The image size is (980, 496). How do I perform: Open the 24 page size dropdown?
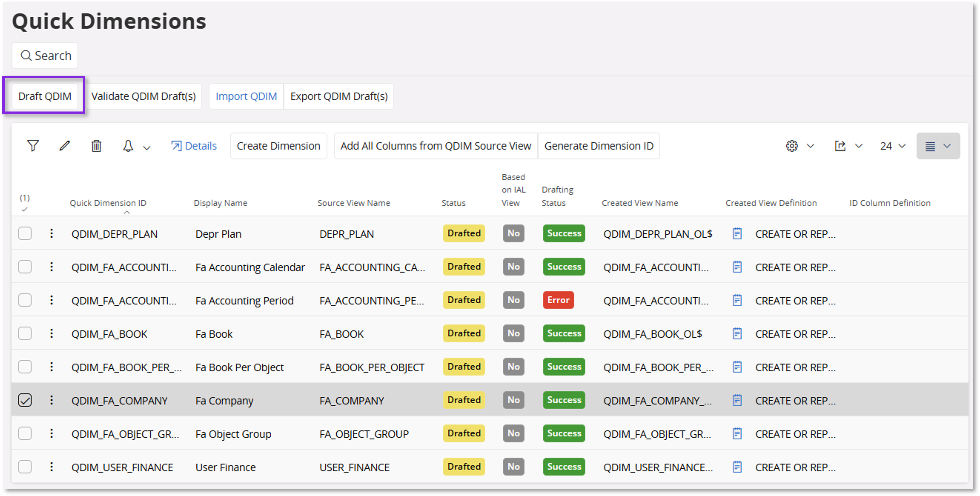[x=892, y=146]
